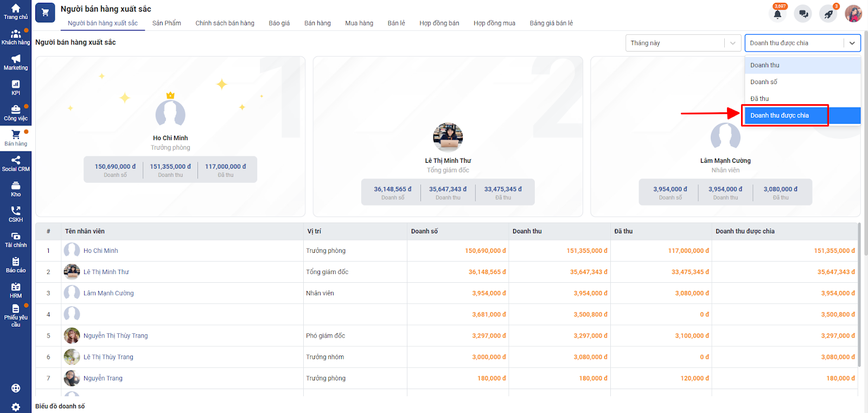Image resolution: width=868 pixels, height=413 pixels.
Task: Open Ho Chi Minh employee link in table
Action: pos(100,251)
